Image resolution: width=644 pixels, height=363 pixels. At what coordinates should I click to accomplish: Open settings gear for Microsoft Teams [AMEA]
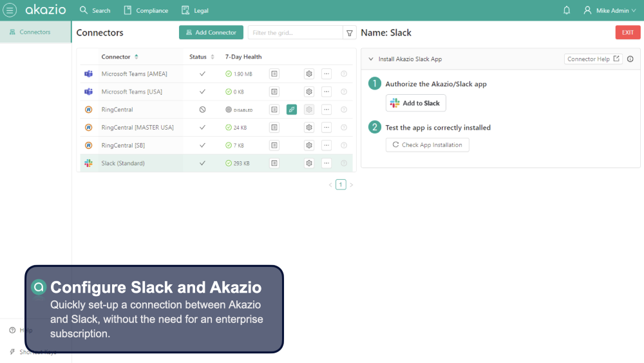click(x=309, y=74)
